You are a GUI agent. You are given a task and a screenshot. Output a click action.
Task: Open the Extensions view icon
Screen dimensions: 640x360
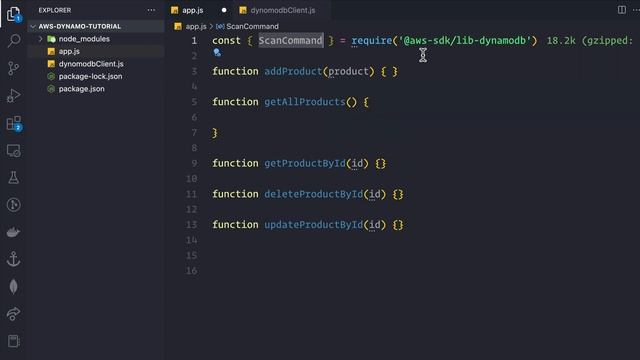14,123
